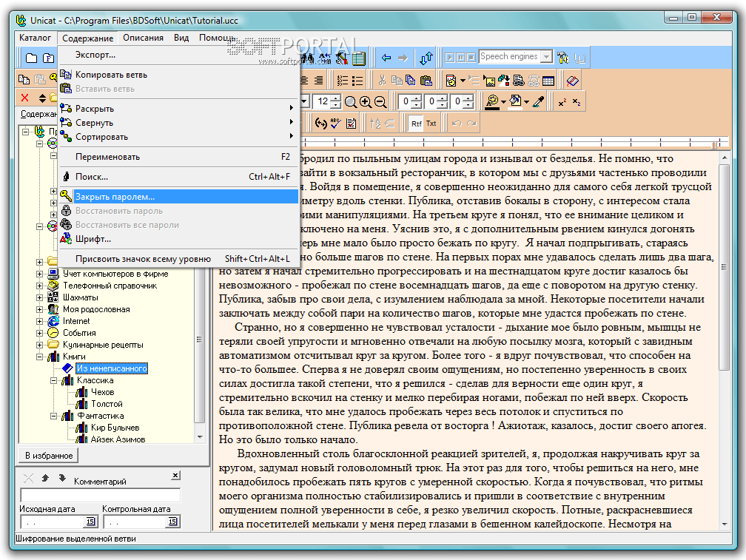Click the insert table icon
Screen dimensions: 746x560
tap(548, 81)
